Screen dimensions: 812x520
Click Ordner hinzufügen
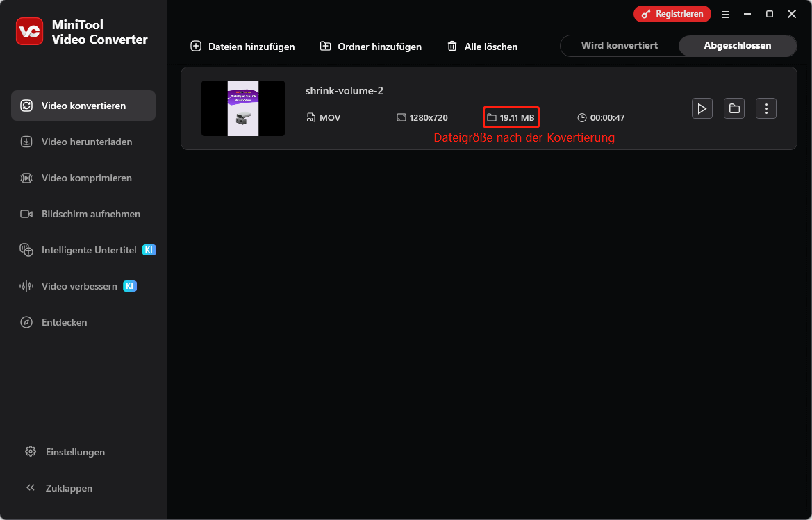(x=371, y=47)
